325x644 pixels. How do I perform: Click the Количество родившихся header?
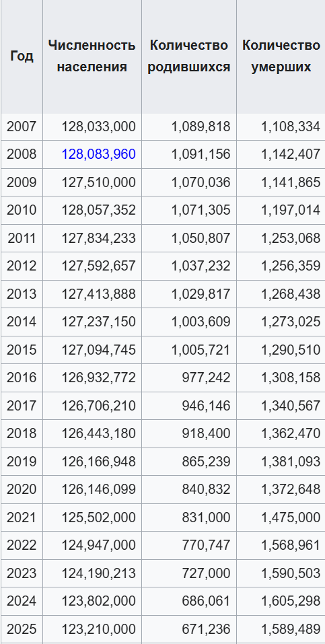(x=189, y=57)
